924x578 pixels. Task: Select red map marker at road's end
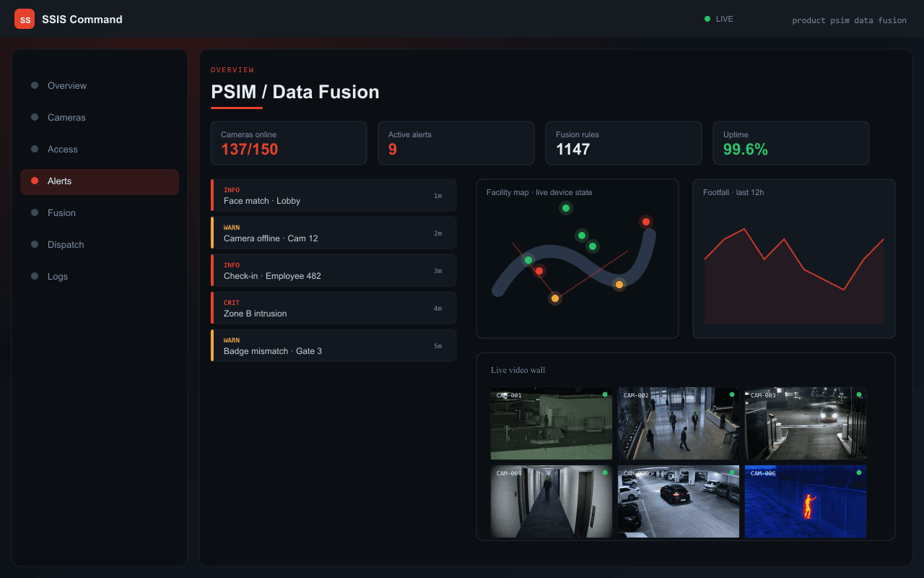(x=646, y=222)
